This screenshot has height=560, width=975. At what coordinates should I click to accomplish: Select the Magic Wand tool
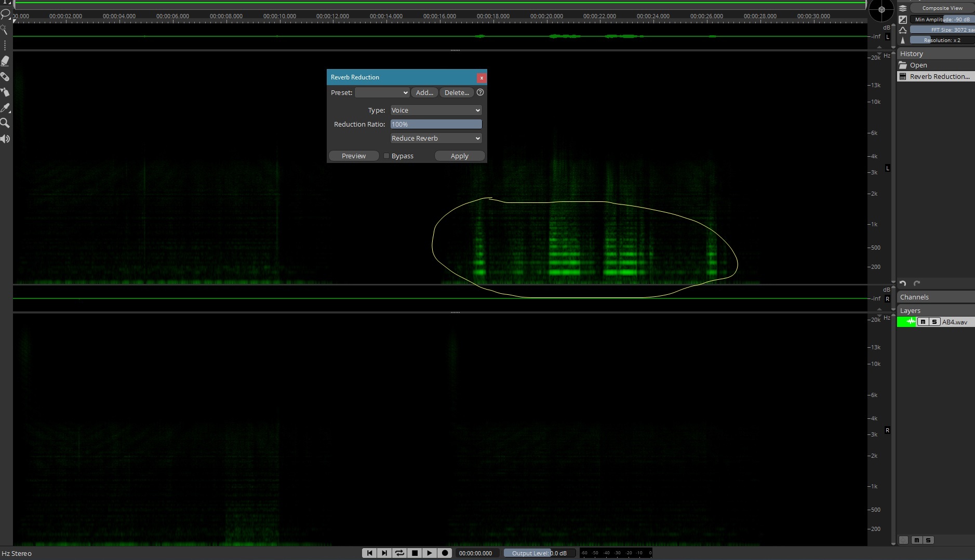click(5, 30)
